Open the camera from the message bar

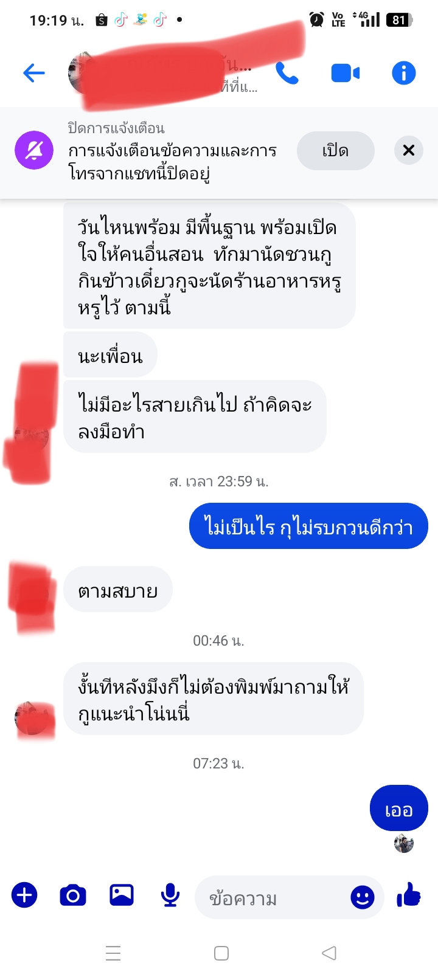(x=73, y=895)
